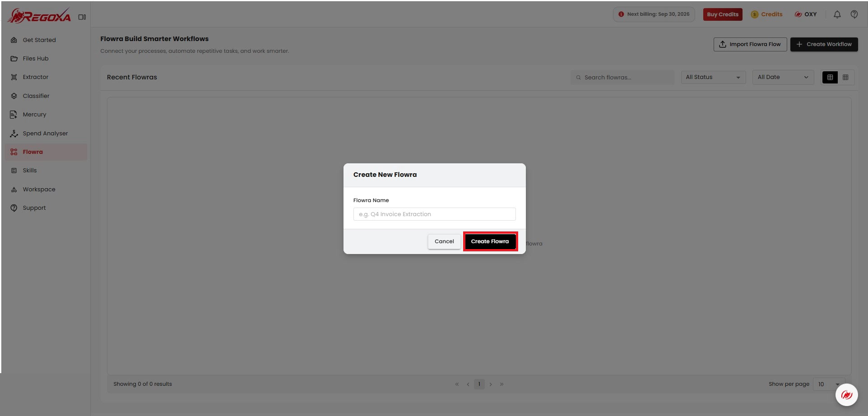Open Get Started in the sidebar
The image size is (868, 416).
point(46,40)
